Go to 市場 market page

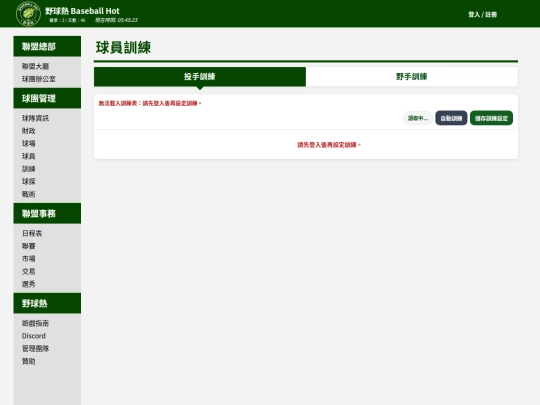29,259
